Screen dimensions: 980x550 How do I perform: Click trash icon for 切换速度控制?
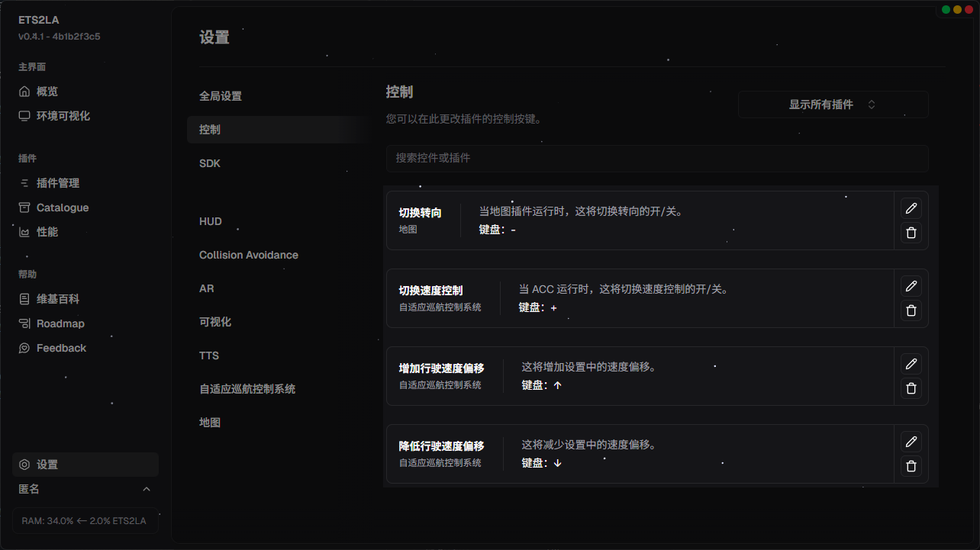click(x=911, y=310)
